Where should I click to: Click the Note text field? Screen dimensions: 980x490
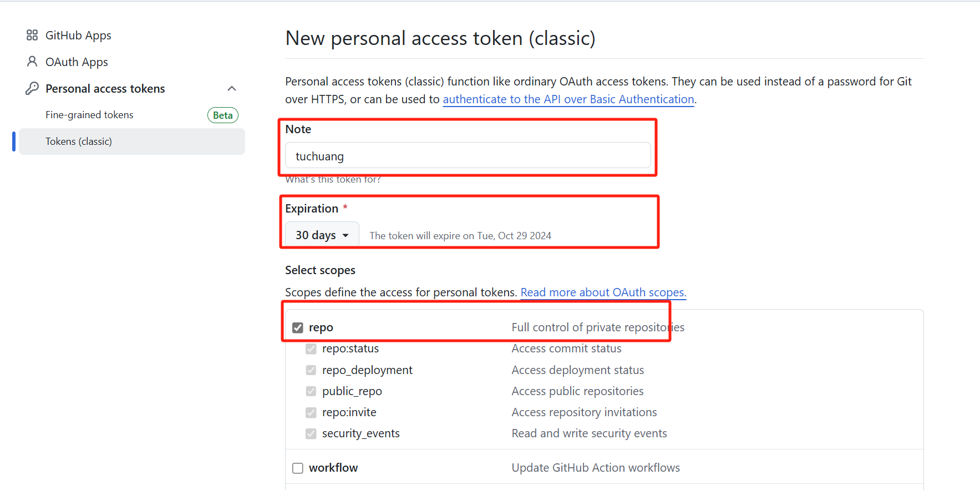coord(468,156)
